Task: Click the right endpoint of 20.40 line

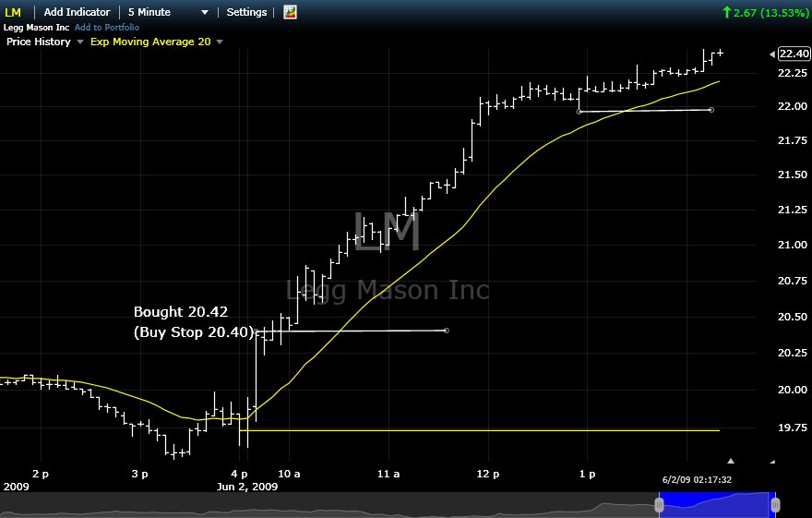Action: [x=447, y=331]
